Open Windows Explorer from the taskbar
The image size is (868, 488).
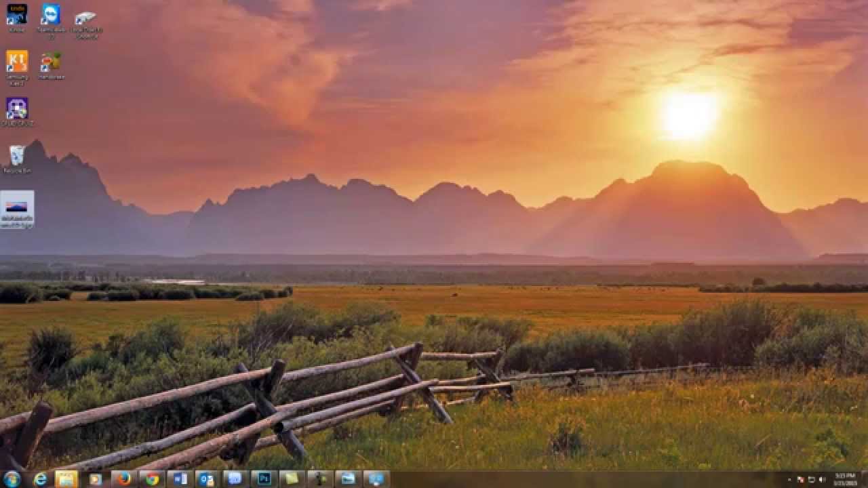(66, 479)
